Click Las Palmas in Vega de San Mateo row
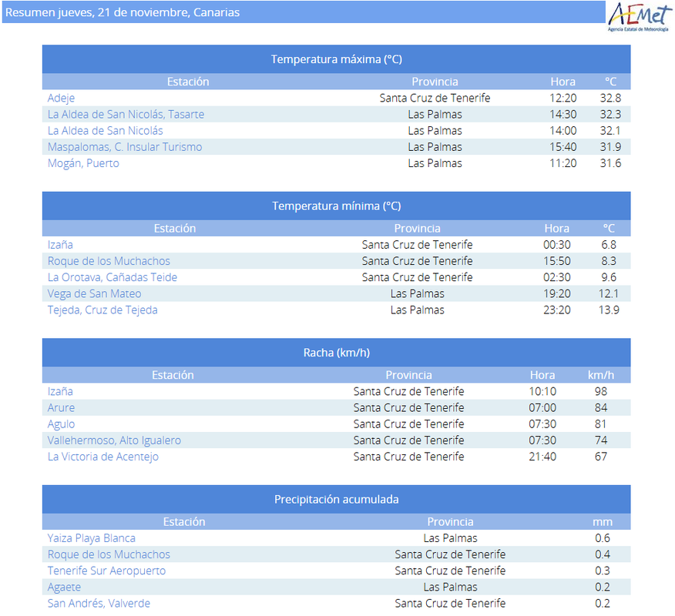Screen dimensions: 675x616 pos(417,294)
